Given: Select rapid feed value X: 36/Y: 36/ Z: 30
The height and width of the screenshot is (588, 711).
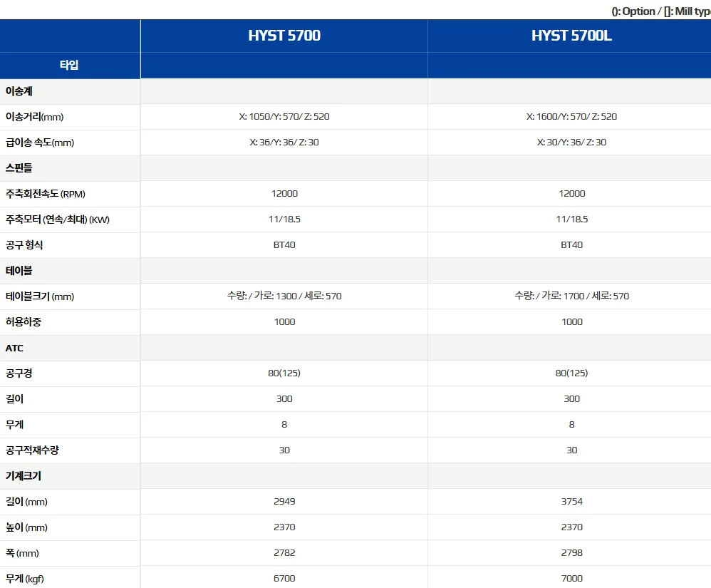Looking at the screenshot, I should [284, 143].
